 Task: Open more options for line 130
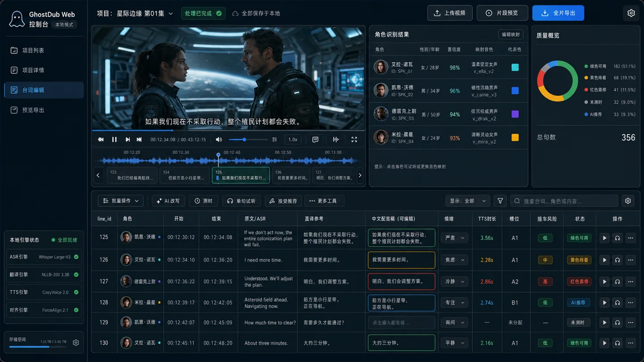[631, 343]
